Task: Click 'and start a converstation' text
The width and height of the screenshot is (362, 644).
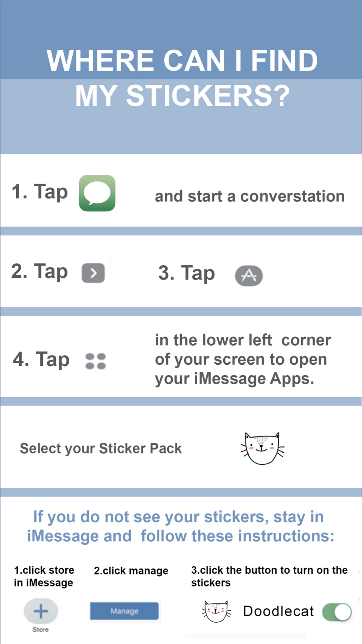Action: coord(250,196)
